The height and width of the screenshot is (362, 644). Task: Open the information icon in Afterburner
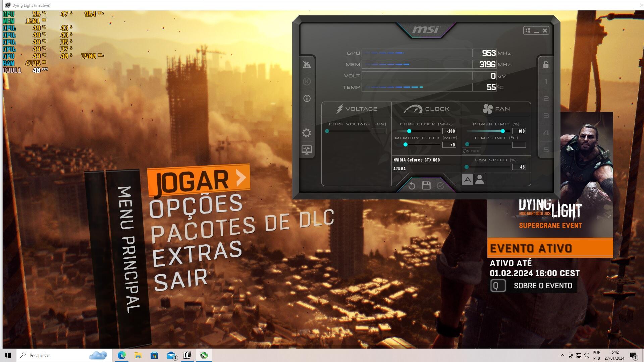(307, 98)
